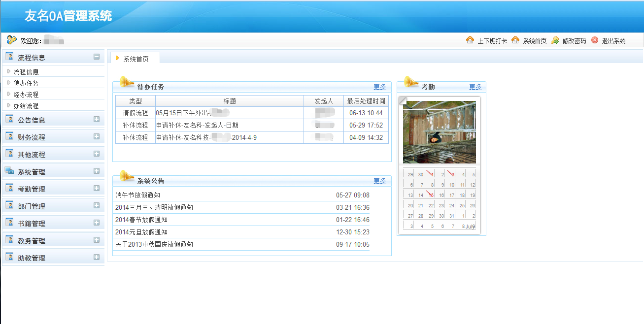Image resolution: width=644 pixels, height=324 pixels.
Task: Open 办结流程 in the sidebar tree
Action: click(26, 106)
